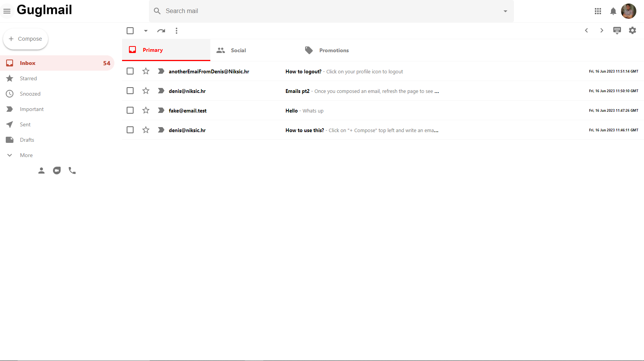Open the Google apps grid
Image resolution: width=644 pixels, height=361 pixels.
(x=598, y=11)
